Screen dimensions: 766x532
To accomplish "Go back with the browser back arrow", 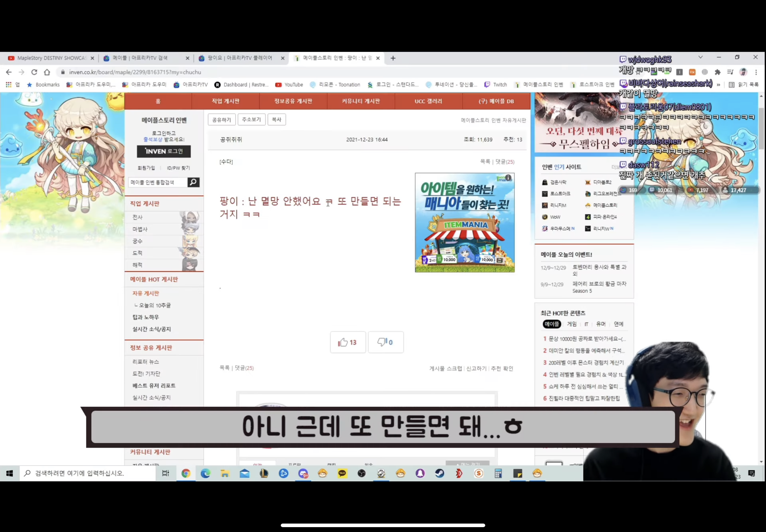I will click(x=9, y=72).
